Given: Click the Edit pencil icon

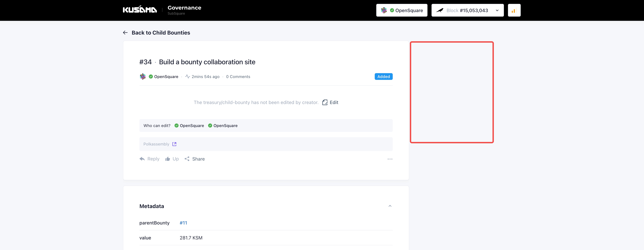Looking at the screenshot, I should (x=325, y=102).
